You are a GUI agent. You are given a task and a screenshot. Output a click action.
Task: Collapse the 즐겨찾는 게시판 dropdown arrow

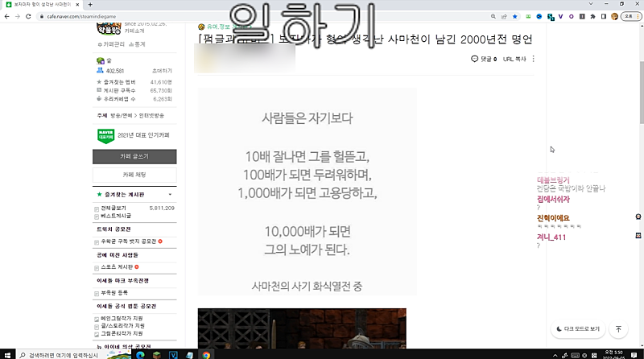[x=170, y=194]
